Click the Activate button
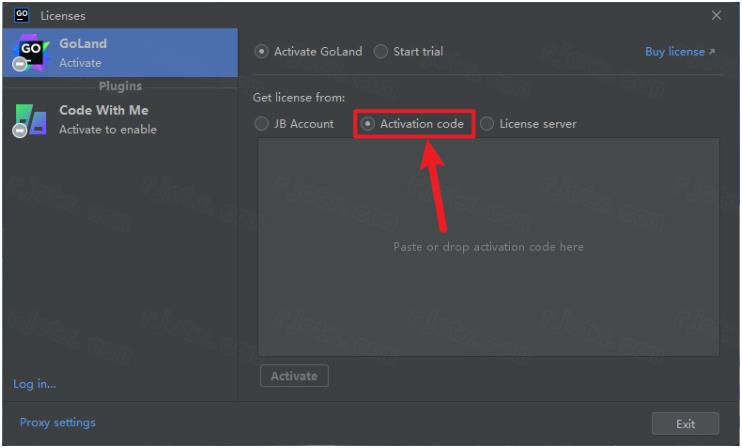Screen dimensions: 742x448 pos(294,376)
